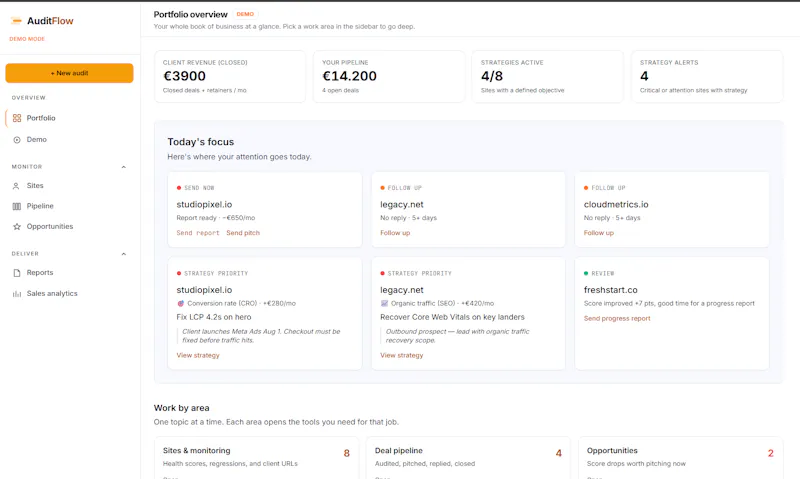The width and height of the screenshot is (800, 479).
Task: Click the green REVIEW status label
Action: (x=603, y=273)
